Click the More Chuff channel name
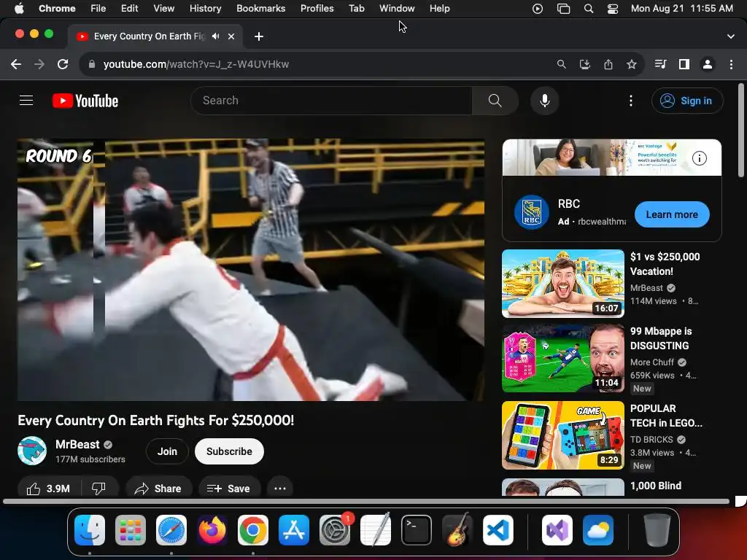 (651, 362)
